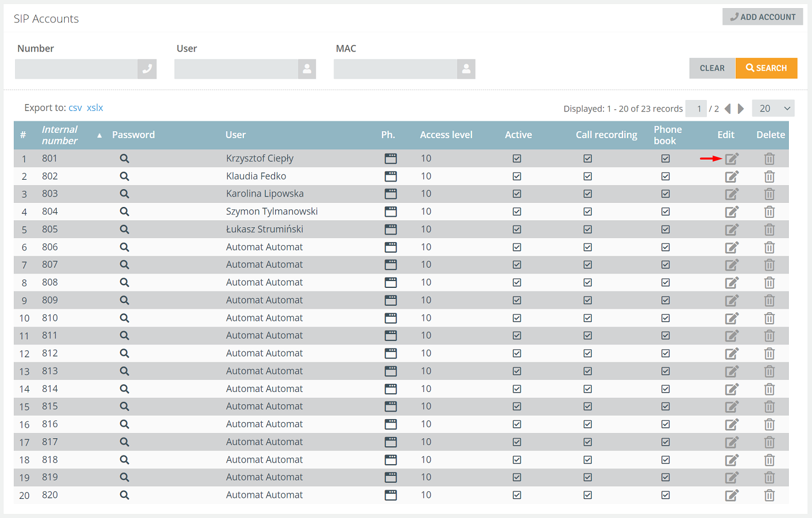Edit account 813
The width and height of the screenshot is (812, 518).
click(x=732, y=371)
